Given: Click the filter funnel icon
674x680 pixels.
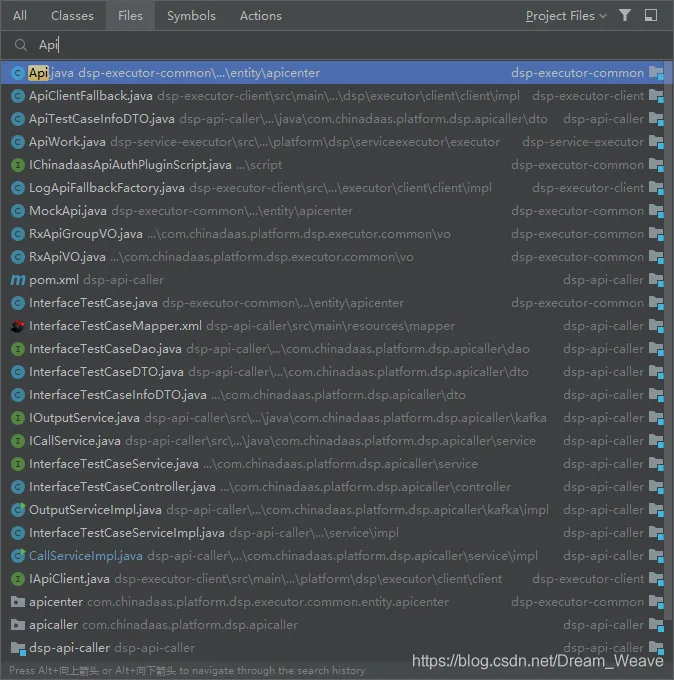Looking at the screenshot, I should coord(625,16).
